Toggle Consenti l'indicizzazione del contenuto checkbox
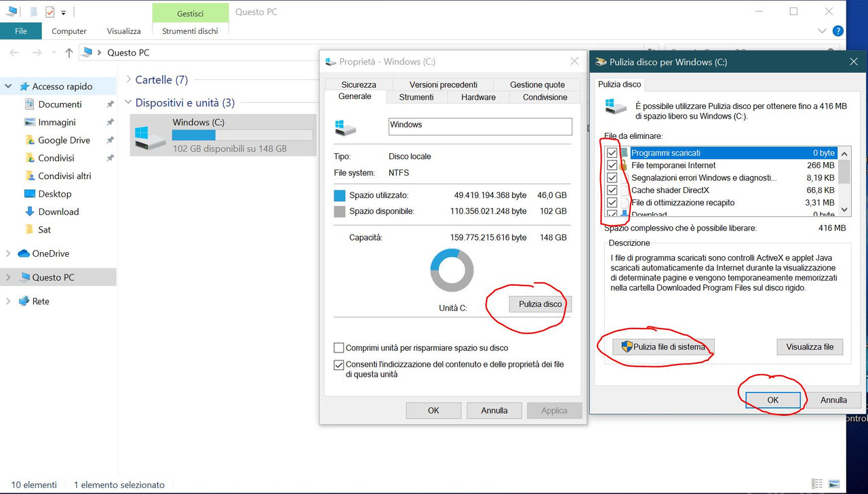868x494 pixels. (339, 365)
